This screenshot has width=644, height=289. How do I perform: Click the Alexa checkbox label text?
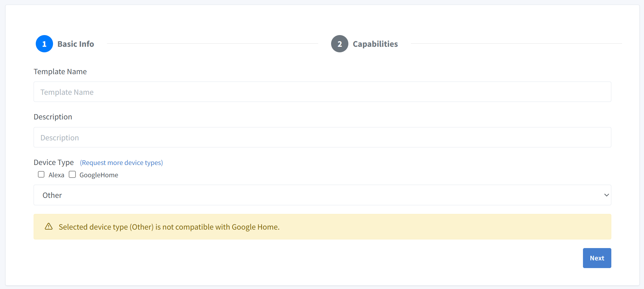point(56,175)
